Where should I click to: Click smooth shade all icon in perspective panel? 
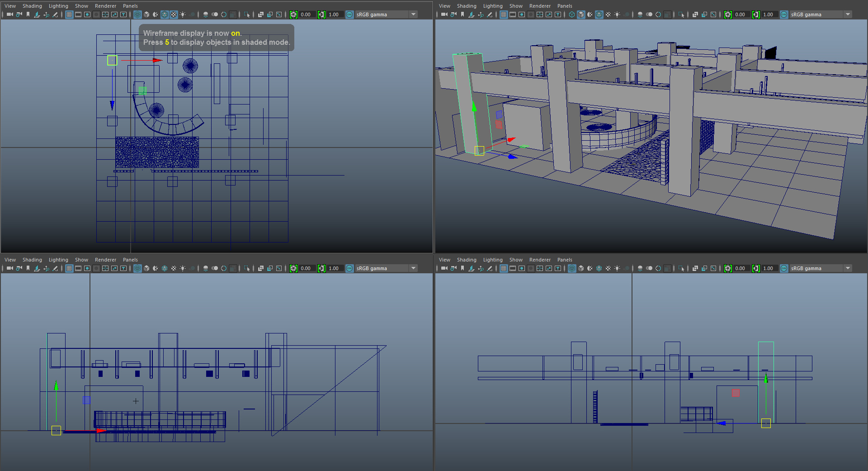click(581, 14)
